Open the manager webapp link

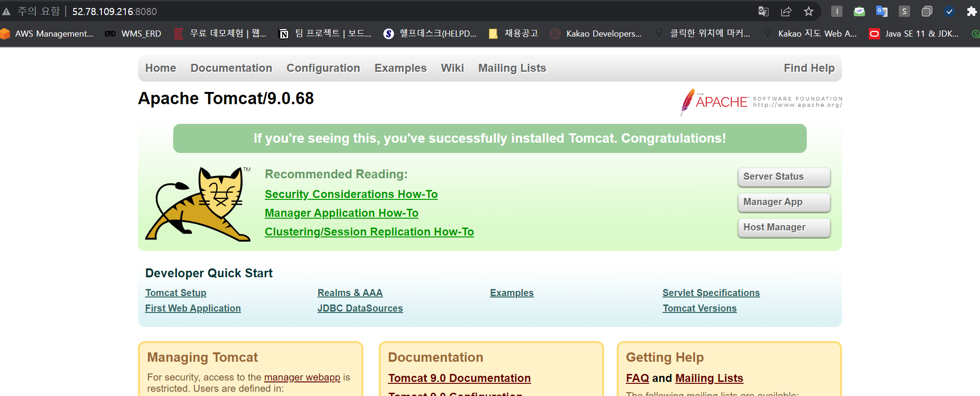302,377
